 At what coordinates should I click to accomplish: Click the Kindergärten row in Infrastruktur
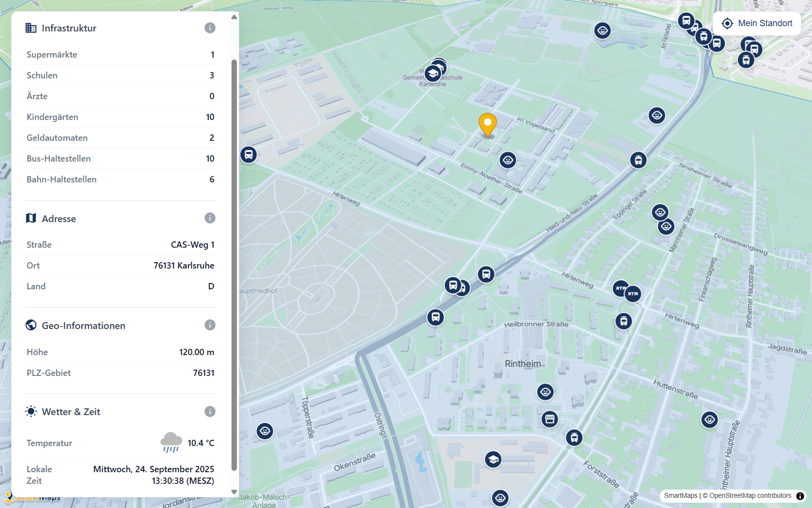(120, 117)
